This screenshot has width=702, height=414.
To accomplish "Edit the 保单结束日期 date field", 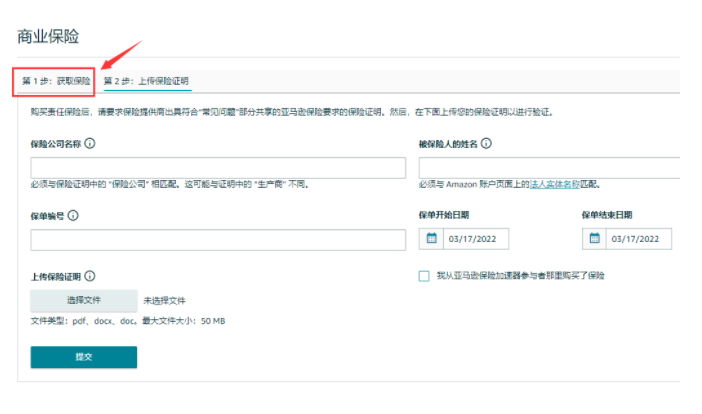I will click(639, 239).
